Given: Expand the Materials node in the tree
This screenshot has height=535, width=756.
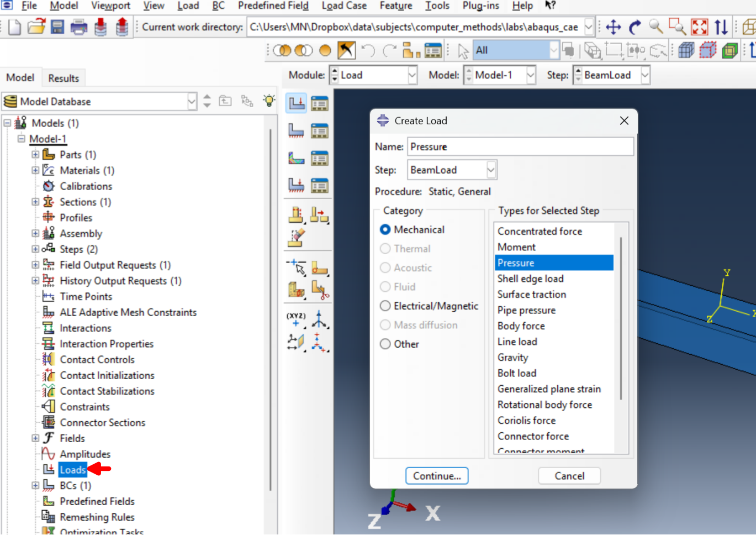Looking at the screenshot, I should click(35, 171).
